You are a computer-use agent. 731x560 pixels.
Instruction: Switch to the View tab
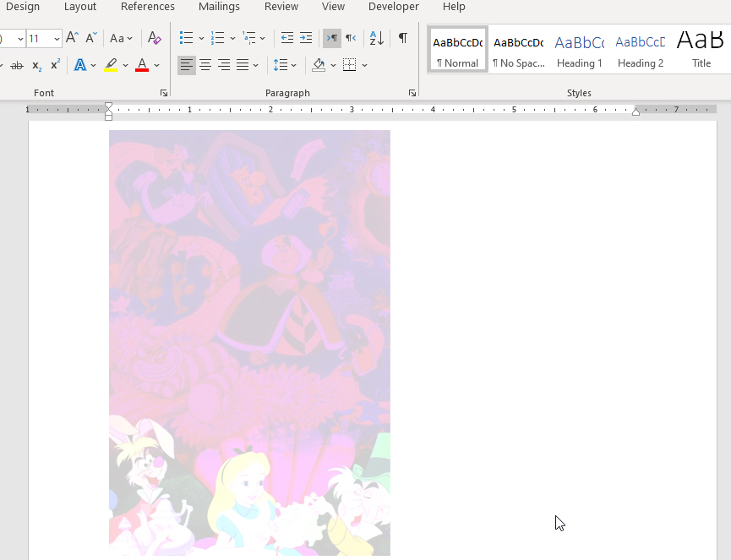(x=333, y=7)
